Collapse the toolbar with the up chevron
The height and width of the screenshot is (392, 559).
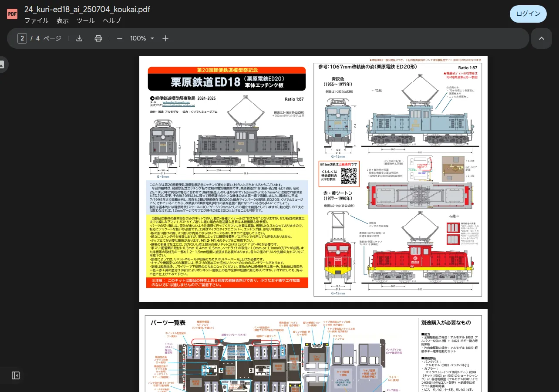pyautogui.click(x=542, y=38)
